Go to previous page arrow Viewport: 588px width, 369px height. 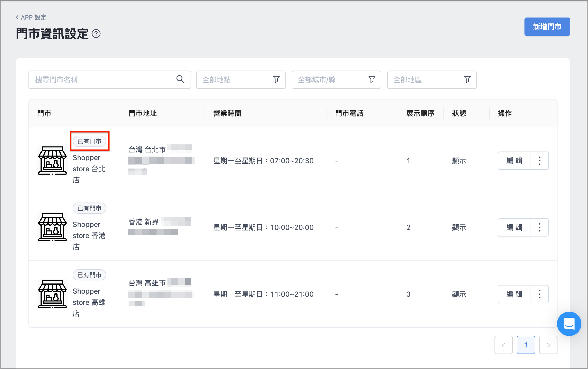tap(503, 345)
